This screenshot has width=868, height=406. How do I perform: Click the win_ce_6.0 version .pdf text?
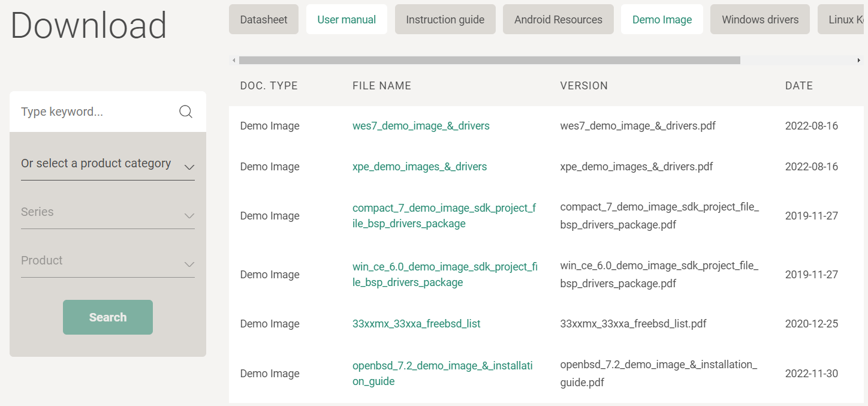659,275
